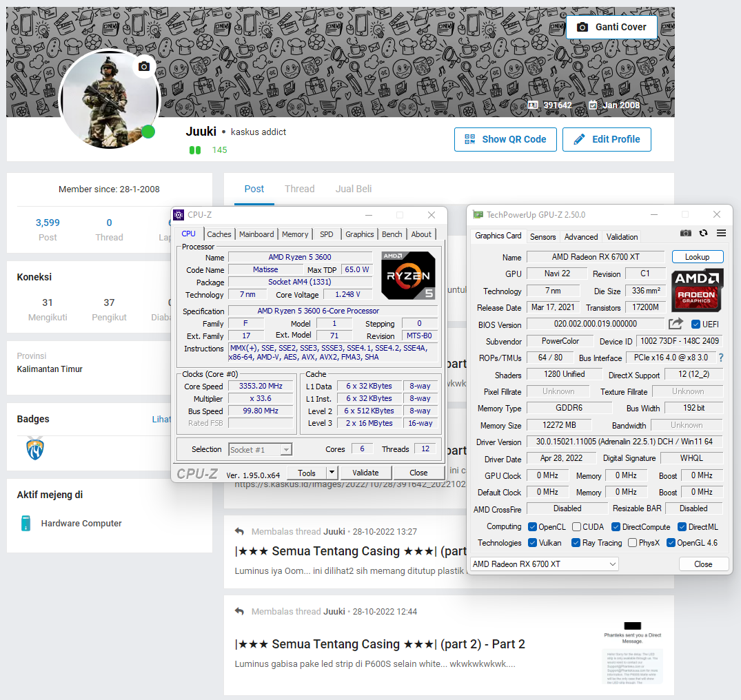Click the green online status dot

148,132
